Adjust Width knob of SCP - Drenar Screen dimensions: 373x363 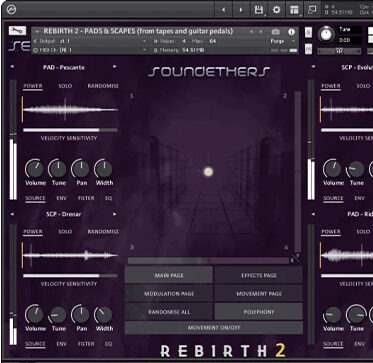104,315
